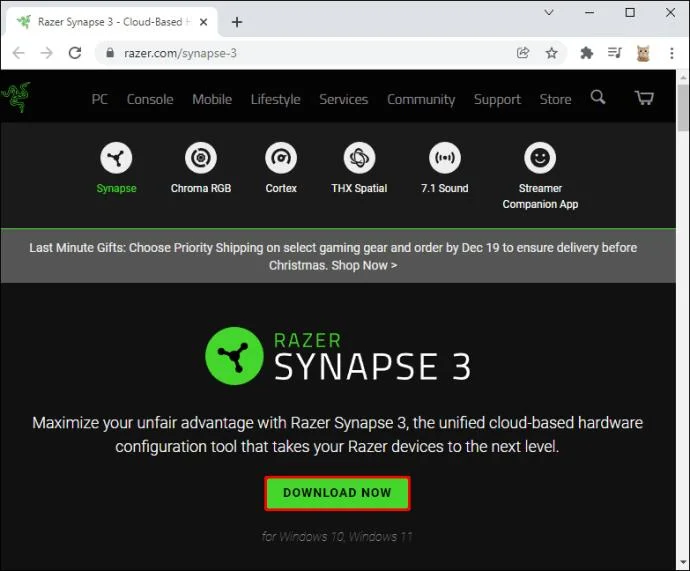
Task: Open the Synapse software icon
Action: pos(116,157)
